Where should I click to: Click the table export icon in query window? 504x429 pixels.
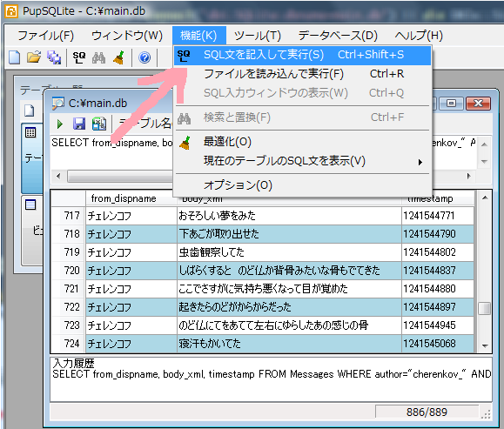[99, 124]
